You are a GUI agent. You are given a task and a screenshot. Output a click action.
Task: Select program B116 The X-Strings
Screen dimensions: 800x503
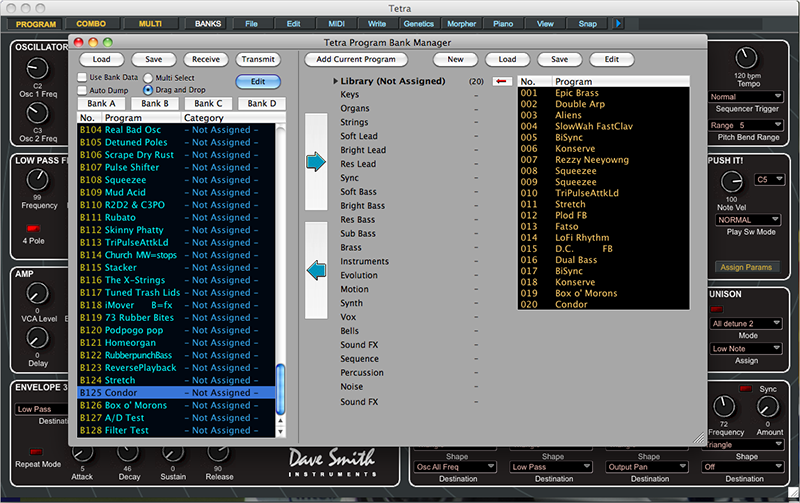pos(136,280)
